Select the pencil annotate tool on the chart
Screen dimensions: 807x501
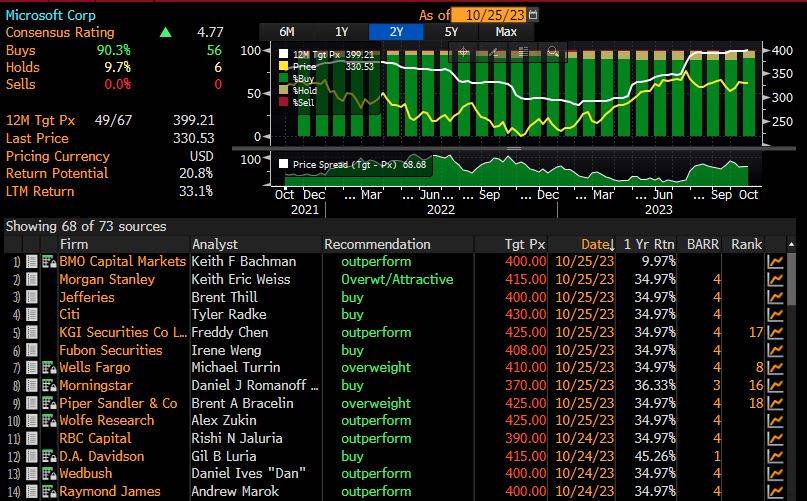(x=494, y=51)
